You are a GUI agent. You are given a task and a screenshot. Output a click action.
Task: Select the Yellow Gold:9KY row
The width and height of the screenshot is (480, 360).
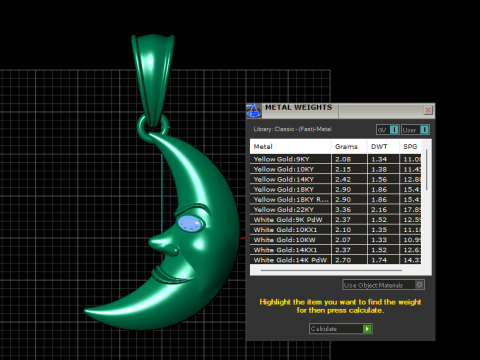(336, 159)
